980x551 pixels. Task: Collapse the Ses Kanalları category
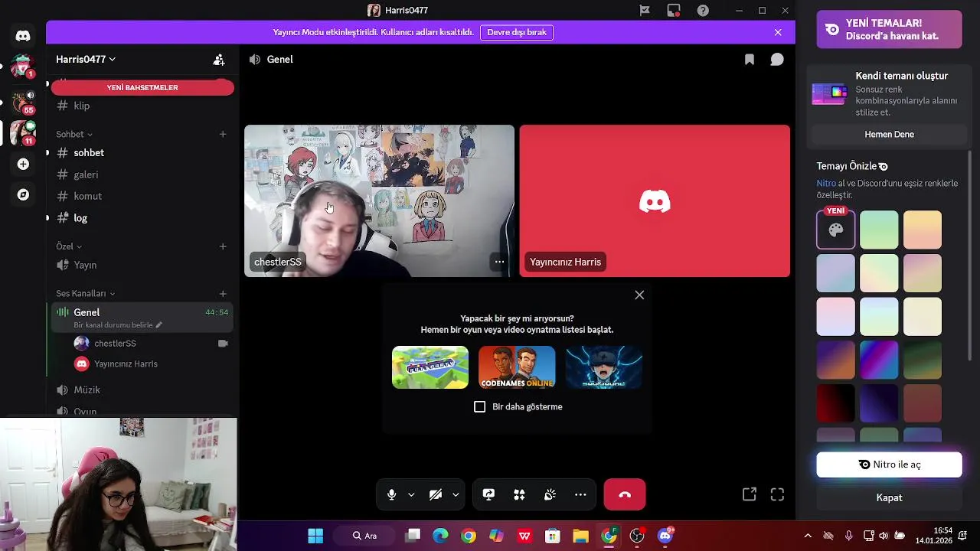[x=85, y=293]
